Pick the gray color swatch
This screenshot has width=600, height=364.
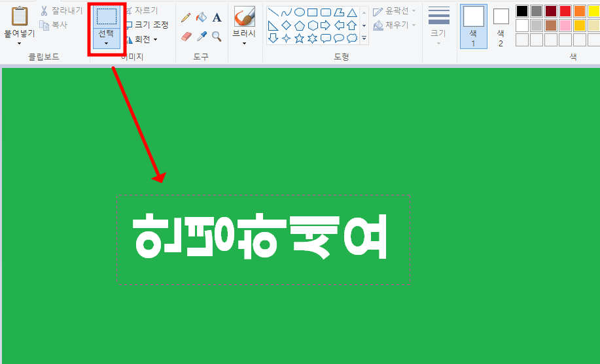tap(537, 10)
